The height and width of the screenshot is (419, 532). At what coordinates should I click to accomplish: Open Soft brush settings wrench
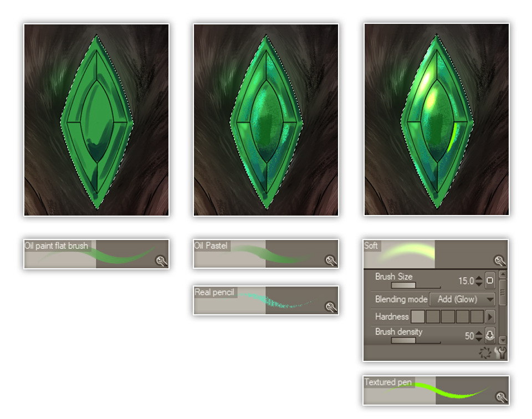click(x=499, y=260)
